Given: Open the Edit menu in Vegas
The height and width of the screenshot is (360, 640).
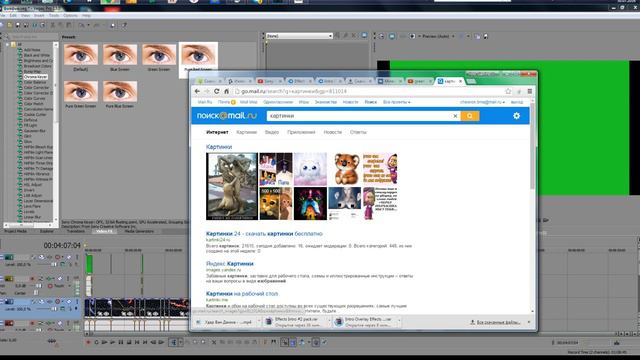Looking at the screenshot, I should coord(13,16).
